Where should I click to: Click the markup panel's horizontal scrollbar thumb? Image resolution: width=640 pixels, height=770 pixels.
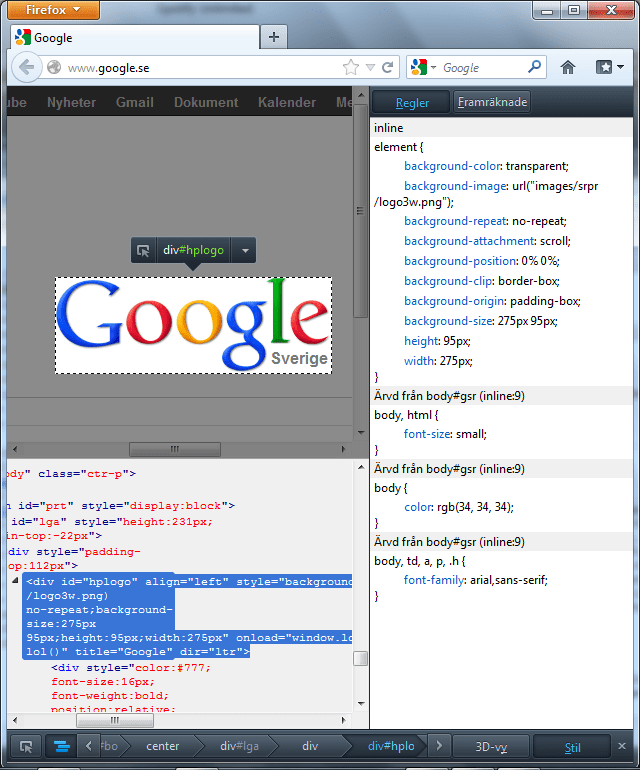[115, 720]
